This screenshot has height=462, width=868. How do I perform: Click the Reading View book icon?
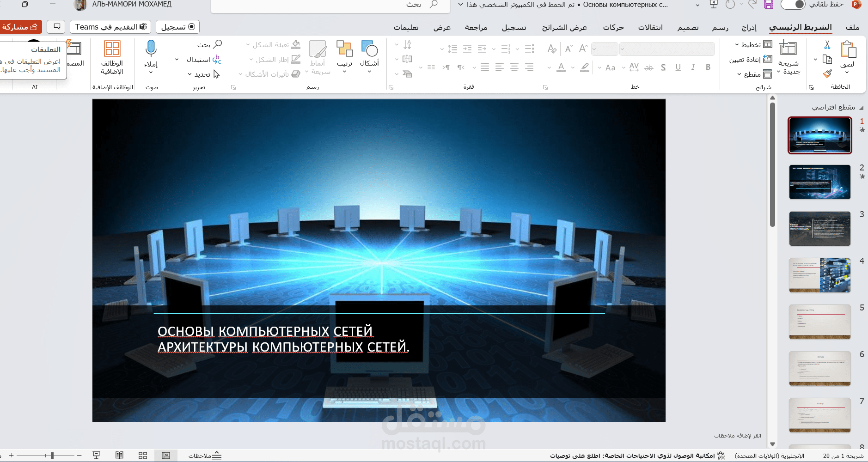pos(119,456)
